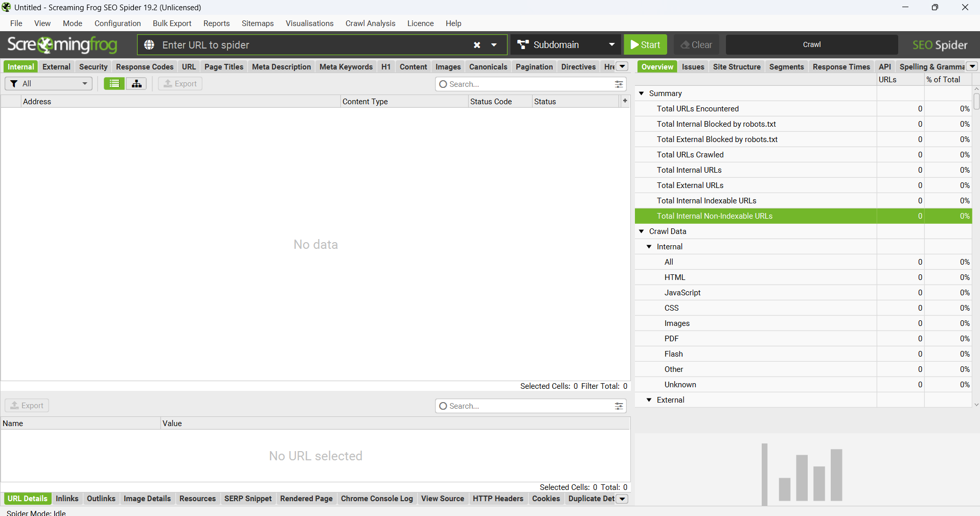
Task: Select the Images row under Internal
Action: click(803, 323)
